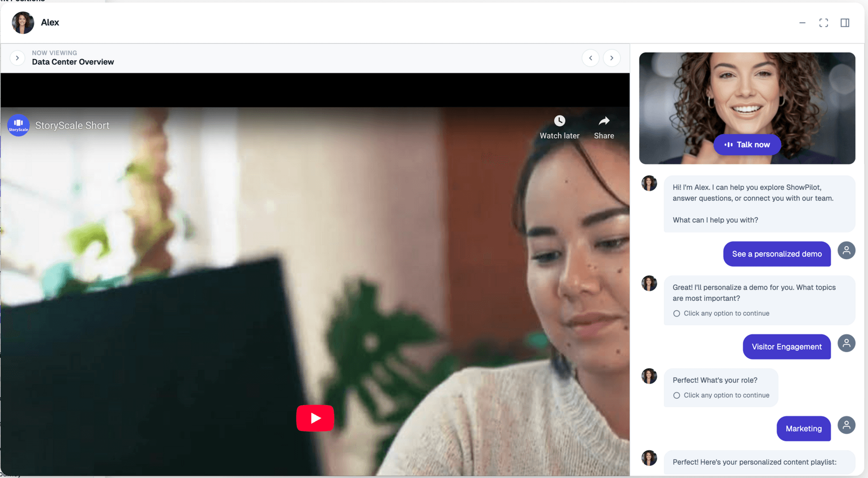Select the Visitor Engagement option
This screenshot has height=478, width=868.
787,347
